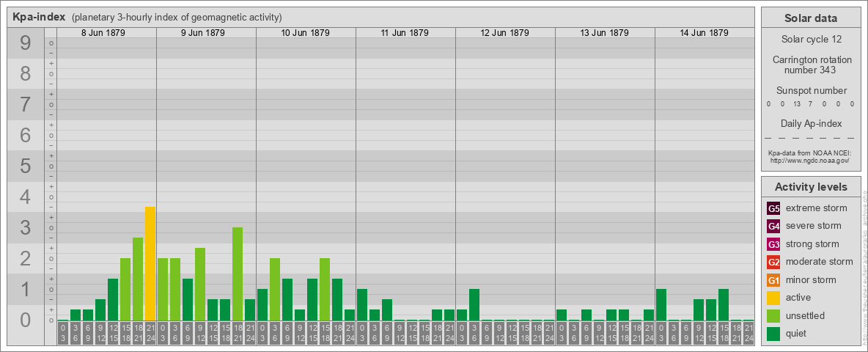Select the yellow active legend swatch

773,298
